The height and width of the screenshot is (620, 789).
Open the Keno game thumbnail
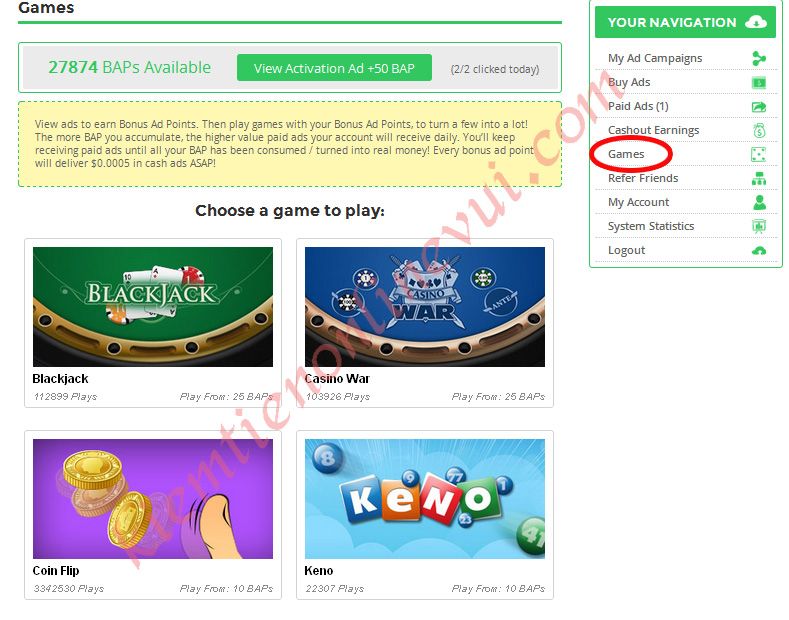tap(425, 499)
